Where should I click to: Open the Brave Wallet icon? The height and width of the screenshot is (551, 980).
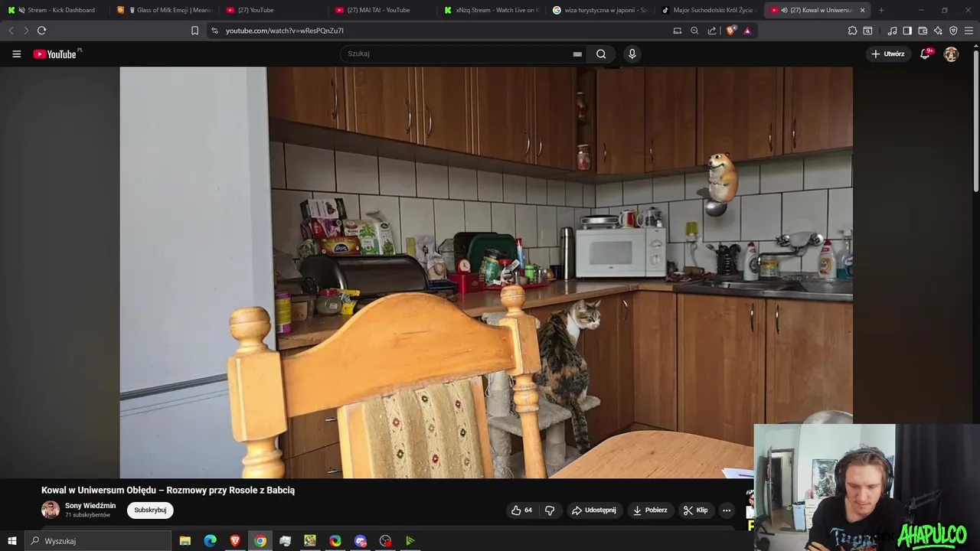(x=923, y=31)
